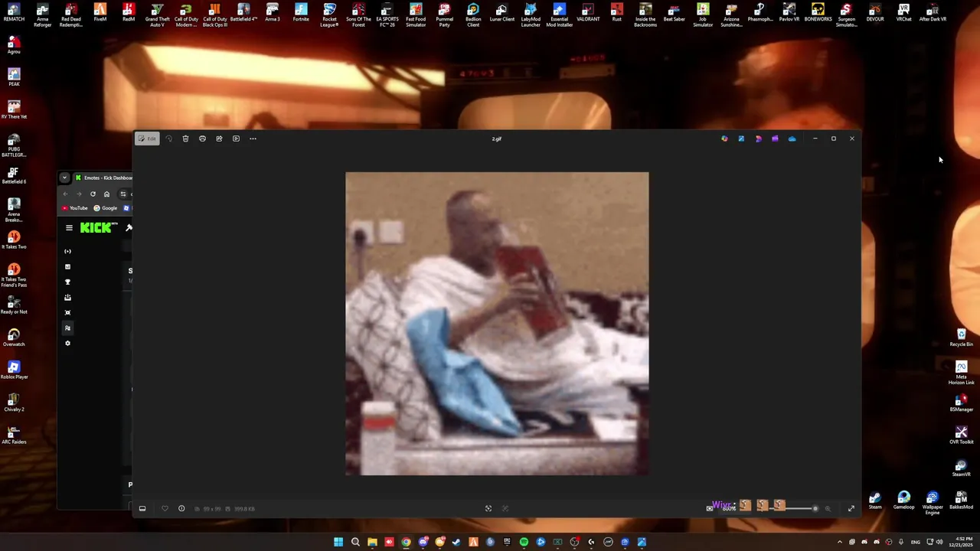
Task: Open Wallpaper Engine desktop shortcut
Action: pos(933,503)
